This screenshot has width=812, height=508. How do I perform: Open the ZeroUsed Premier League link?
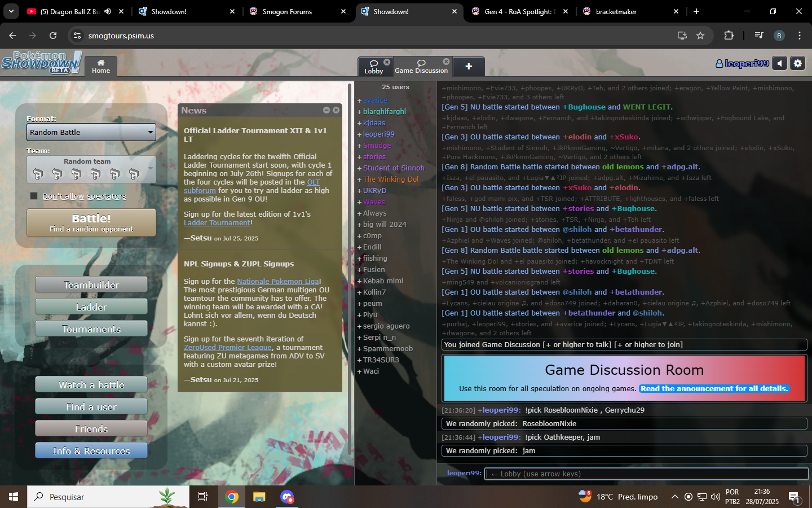coord(228,347)
